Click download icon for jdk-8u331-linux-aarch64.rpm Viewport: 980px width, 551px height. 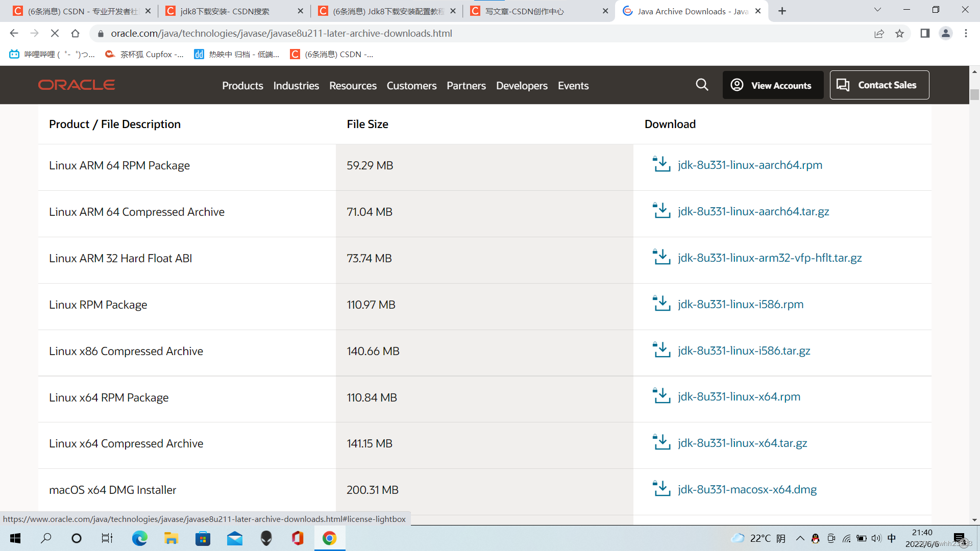point(661,164)
